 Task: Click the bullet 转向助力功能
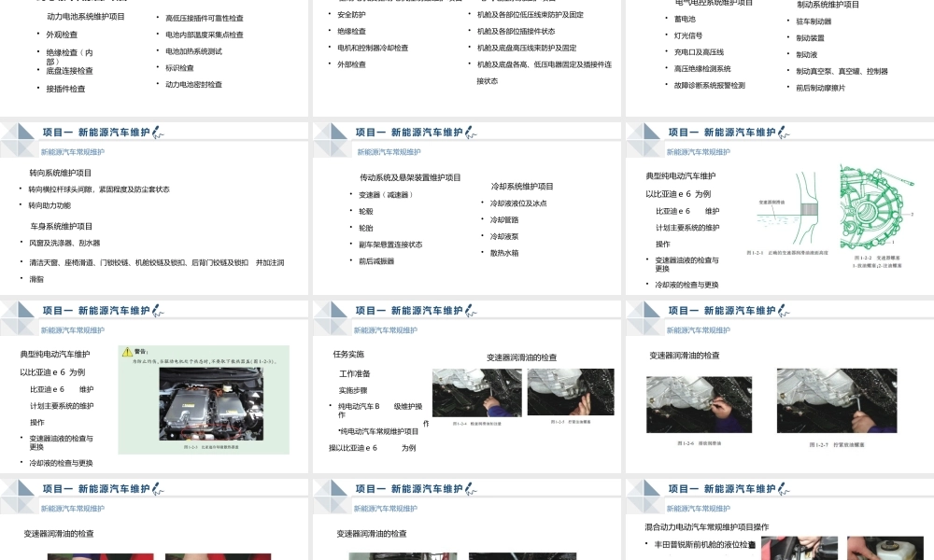coord(50,205)
